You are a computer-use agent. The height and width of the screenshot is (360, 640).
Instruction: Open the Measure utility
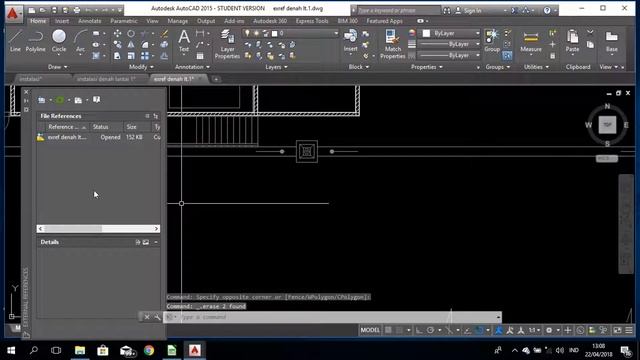[x=531, y=41]
